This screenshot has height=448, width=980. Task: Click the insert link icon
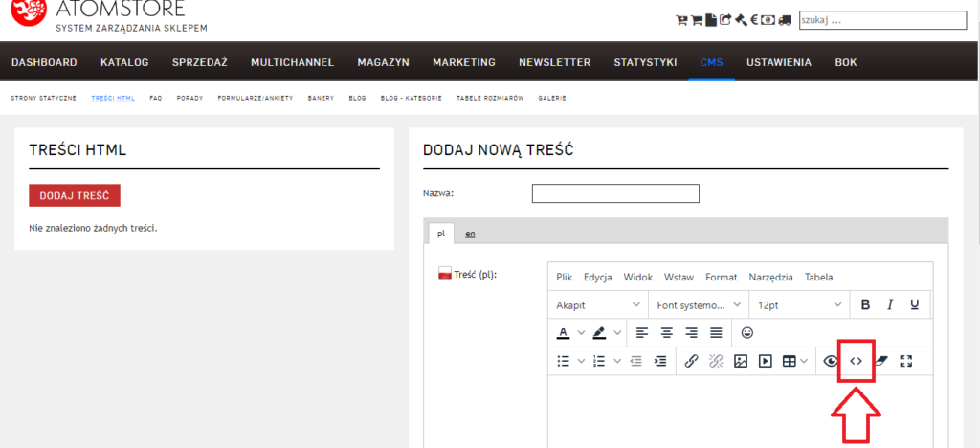(x=691, y=361)
